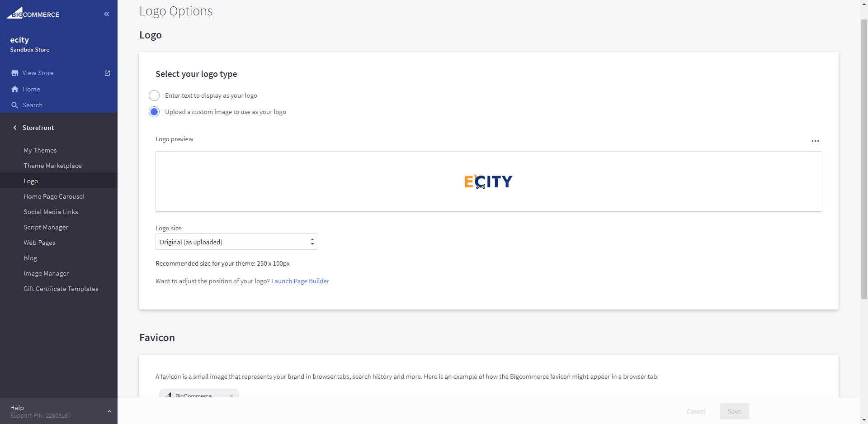Image resolution: width=868 pixels, height=424 pixels.
Task: Click the BigCommerce logo
Action: tap(33, 14)
